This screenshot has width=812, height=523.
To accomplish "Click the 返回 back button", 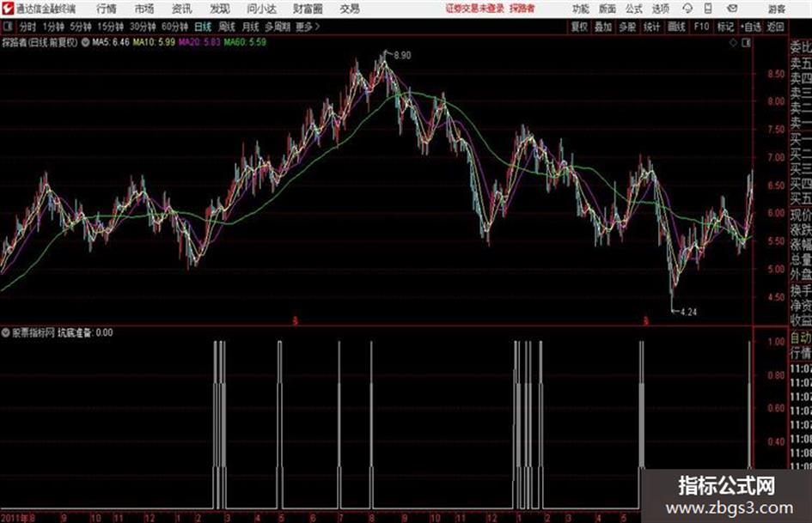I will tap(775, 27).
